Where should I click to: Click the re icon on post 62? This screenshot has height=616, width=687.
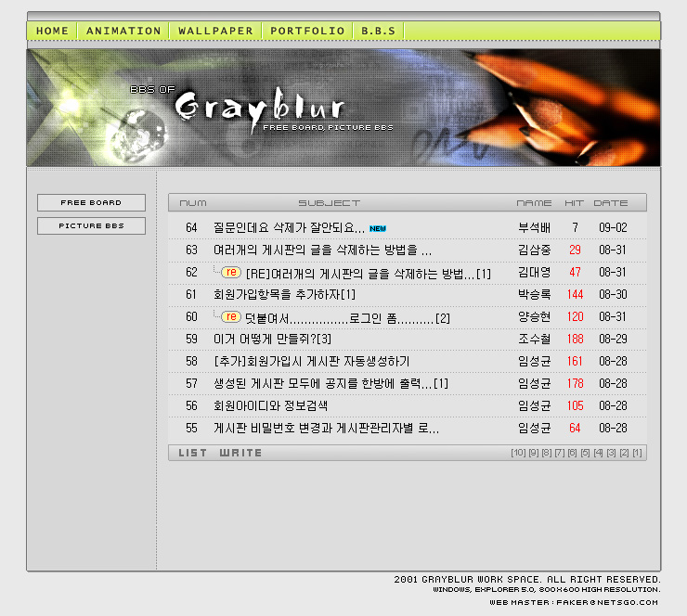tap(231, 273)
